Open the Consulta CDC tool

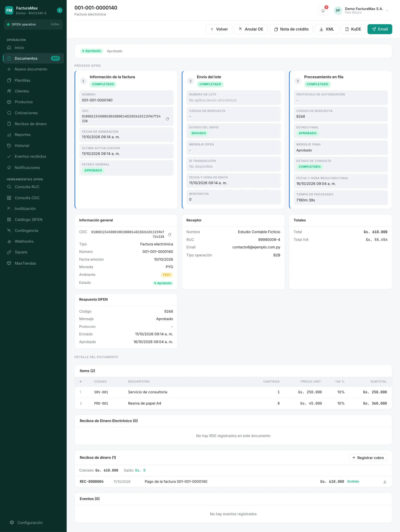tap(33, 198)
